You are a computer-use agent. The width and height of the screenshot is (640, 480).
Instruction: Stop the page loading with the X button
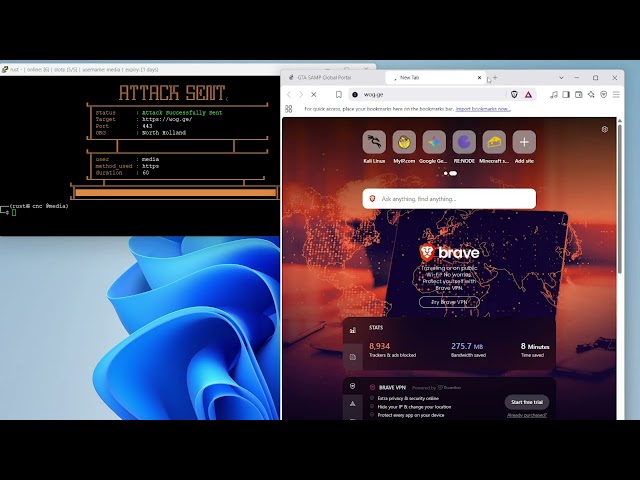[x=314, y=95]
